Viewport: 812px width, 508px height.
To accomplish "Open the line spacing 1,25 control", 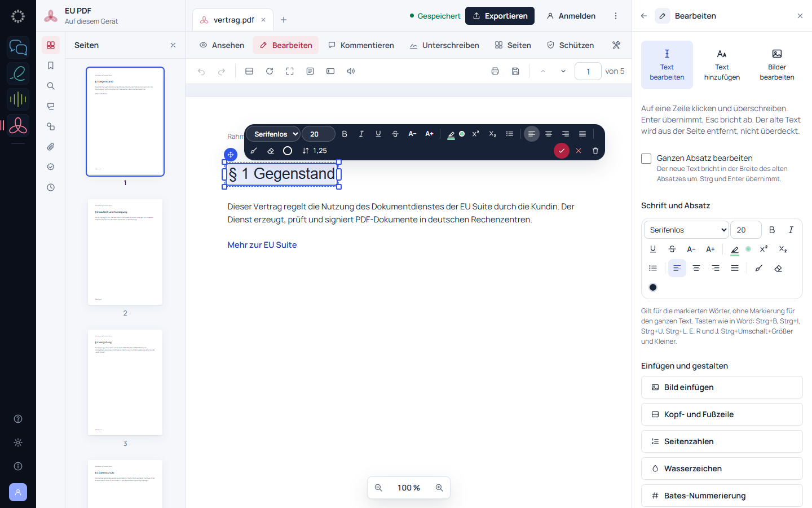I will click(x=315, y=151).
